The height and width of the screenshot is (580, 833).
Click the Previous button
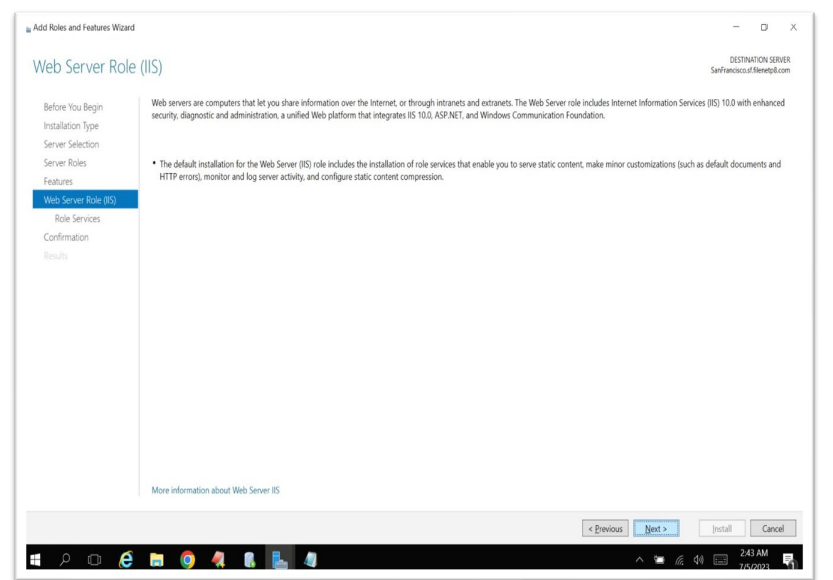[x=605, y=528]
